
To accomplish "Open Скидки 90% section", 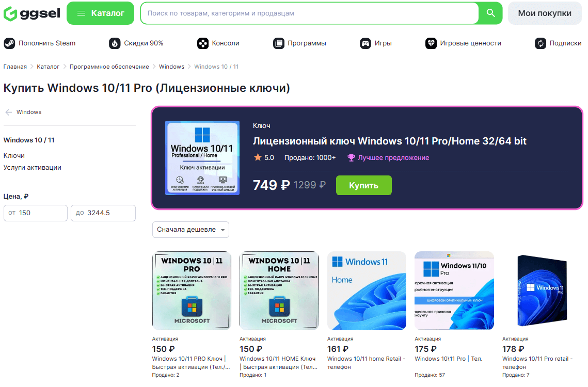I will [x=136, y=43].
